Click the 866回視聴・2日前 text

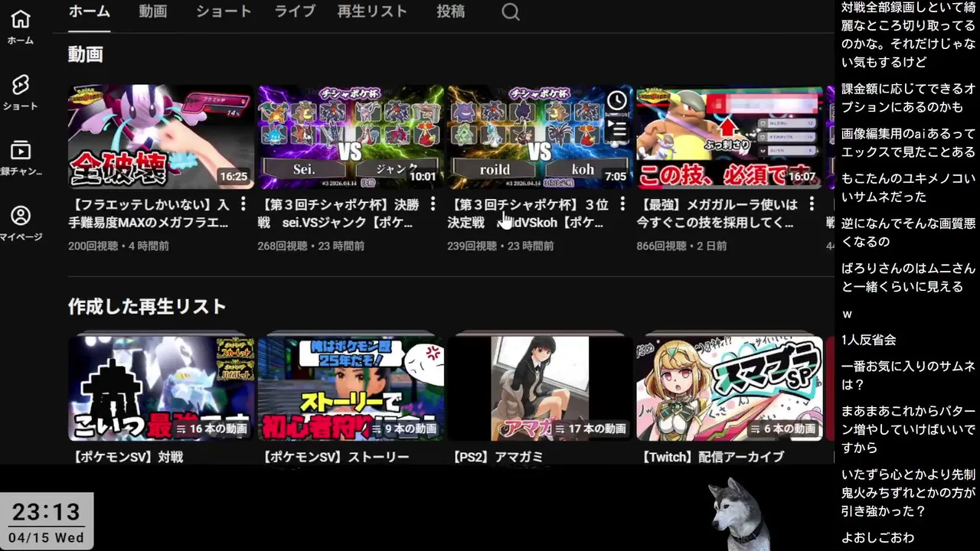point(682,246)
